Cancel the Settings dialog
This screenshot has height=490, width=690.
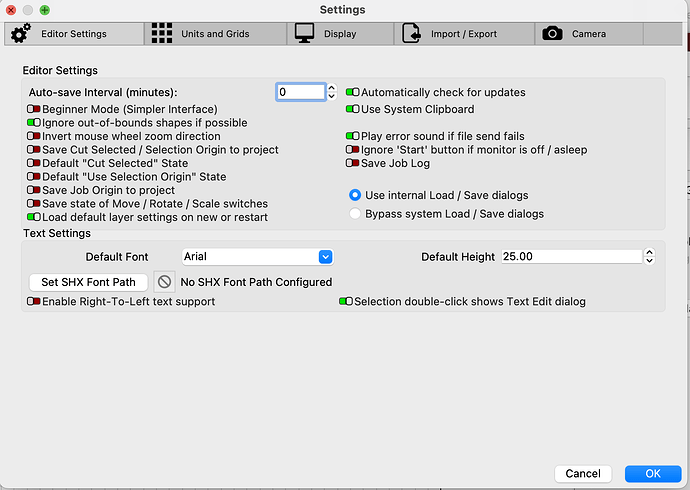[583, 474]
